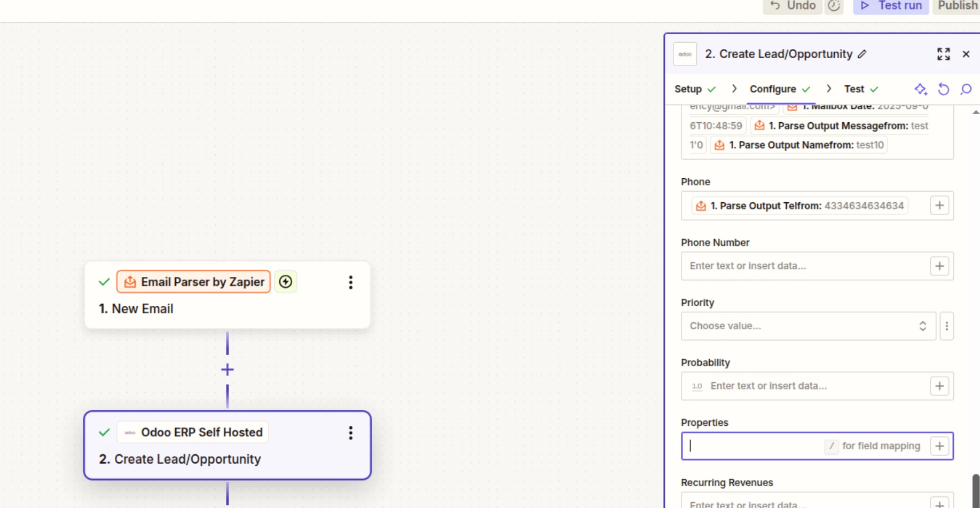The width and height of the screenshot is (980, 508).
Task: Rename step with pencil edit icon
Action: point(862,54)
